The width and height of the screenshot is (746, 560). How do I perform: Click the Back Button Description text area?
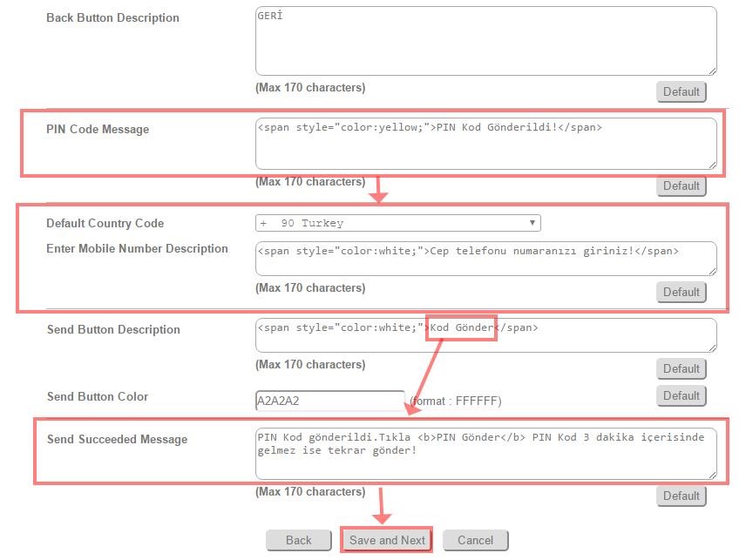tap(485, 41)
